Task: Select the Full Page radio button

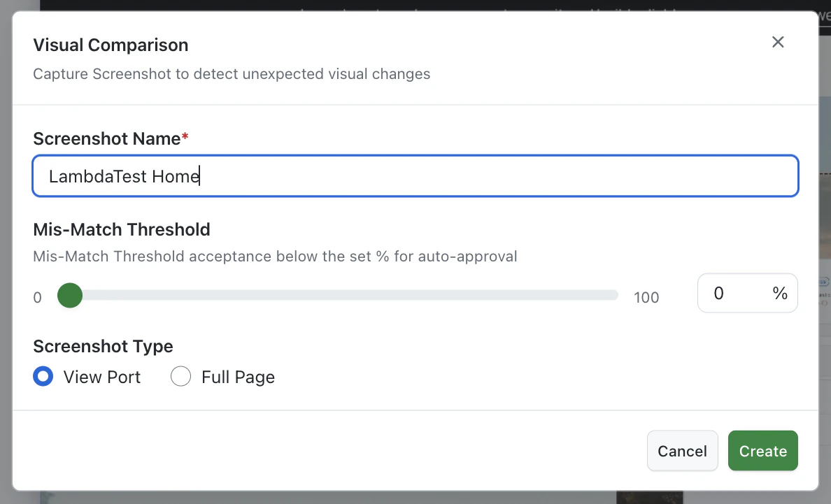Action: pyautogui.click(x=180, y=376)
